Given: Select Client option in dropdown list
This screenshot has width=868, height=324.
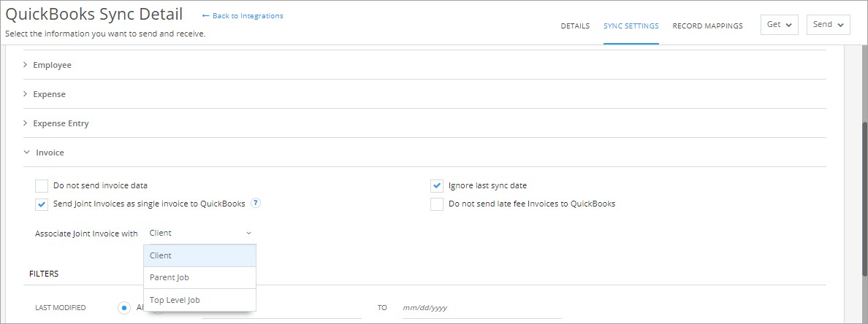Looking at the screenshot, I should [x=200, y=255].
